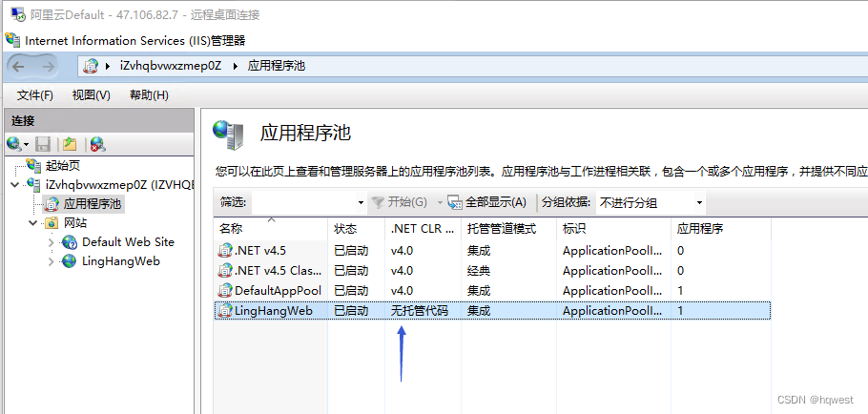The height and width of the screenshot is (414, 868).
Task: Select the .NET v4.5 Clas... pool name
Action: point(279,271)
